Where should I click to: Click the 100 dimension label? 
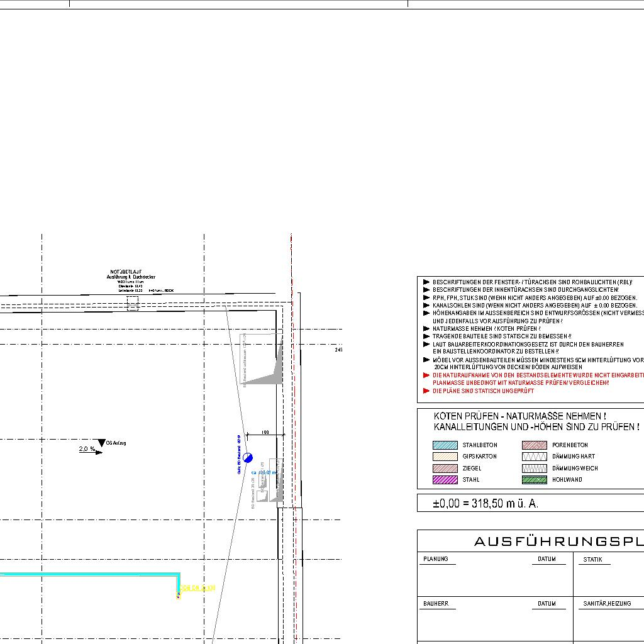click(265, 432)
